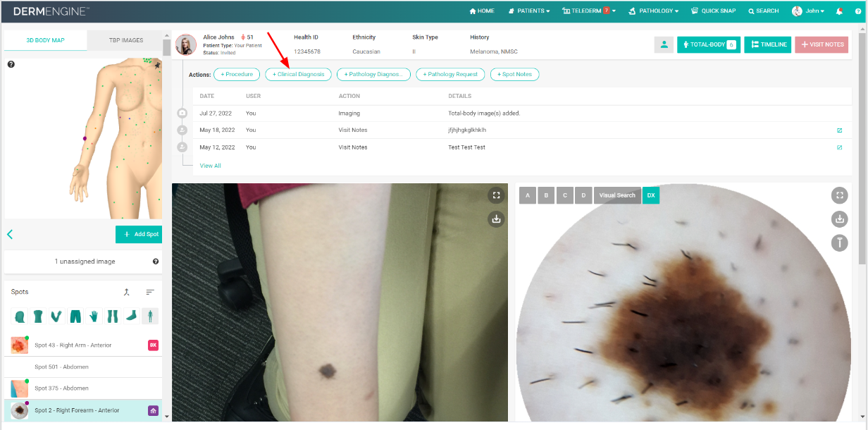
Task: Edit the May 12, 2022 visit note
Action: click(x=839, y=147)
